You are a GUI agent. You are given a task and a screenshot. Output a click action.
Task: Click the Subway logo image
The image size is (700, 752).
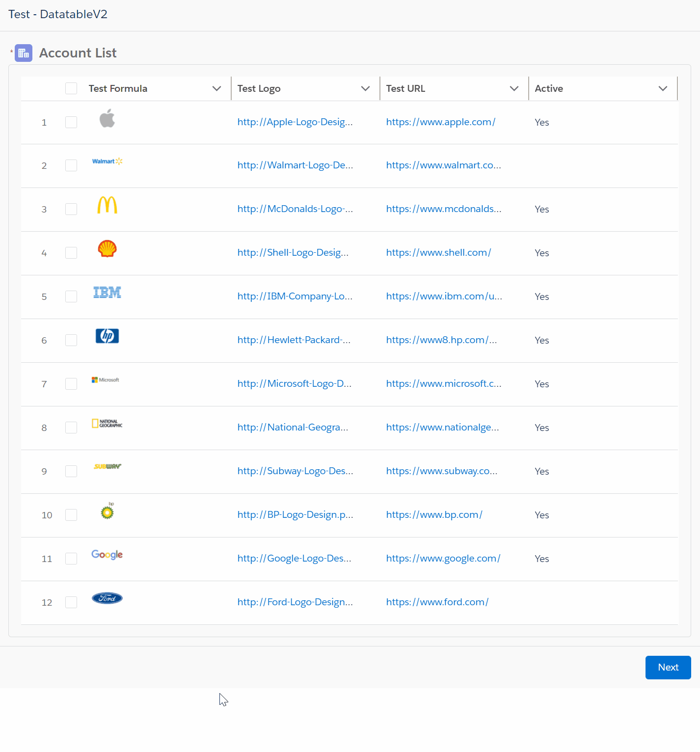[107, 466]
